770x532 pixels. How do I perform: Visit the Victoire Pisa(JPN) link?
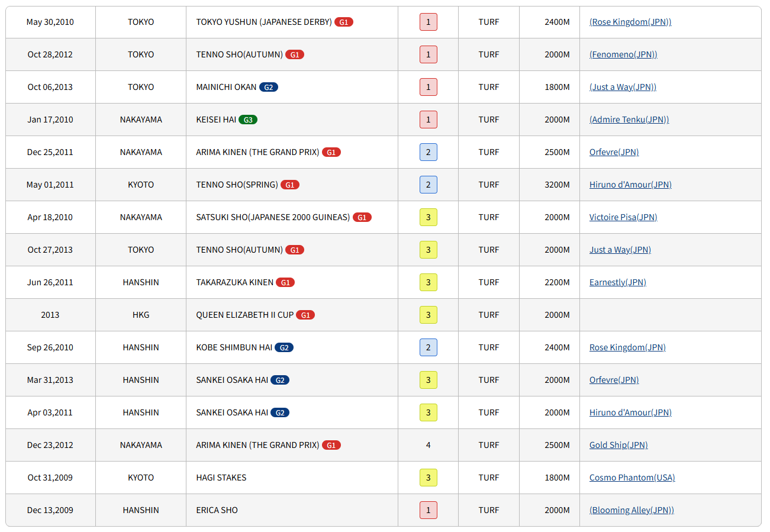pyautogui.click(x=623, y=217)
